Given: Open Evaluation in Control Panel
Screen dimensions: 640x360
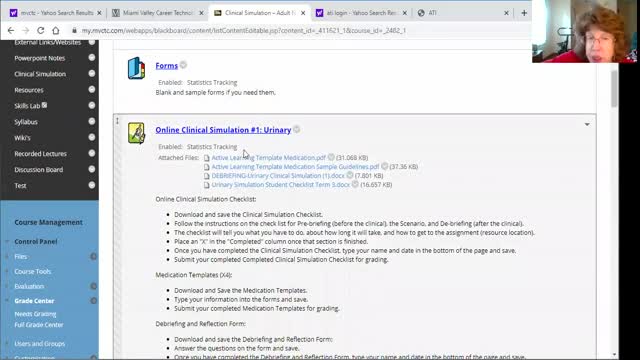Looking at the screenshot, I should tap(29, 287).
